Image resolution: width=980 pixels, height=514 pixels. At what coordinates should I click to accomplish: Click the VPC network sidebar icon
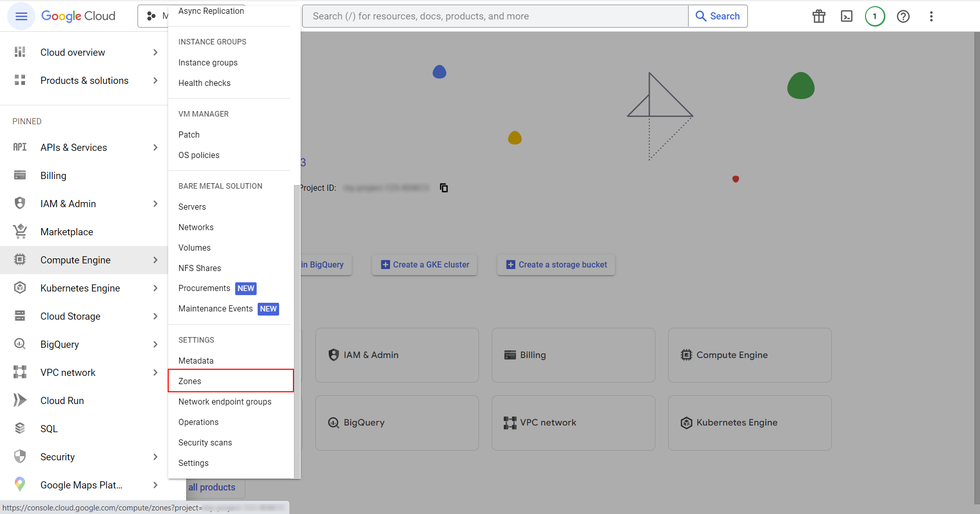click(20, 372)
